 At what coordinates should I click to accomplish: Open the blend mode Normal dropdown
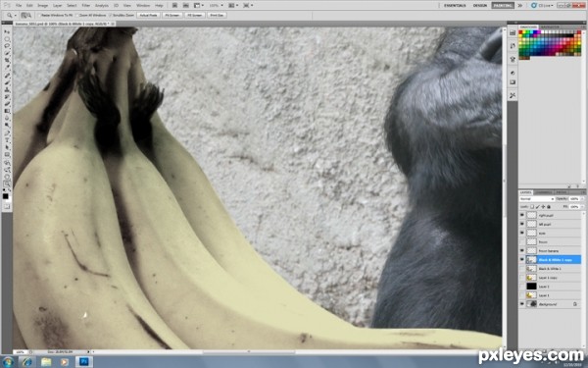click(x=537, y=199)
